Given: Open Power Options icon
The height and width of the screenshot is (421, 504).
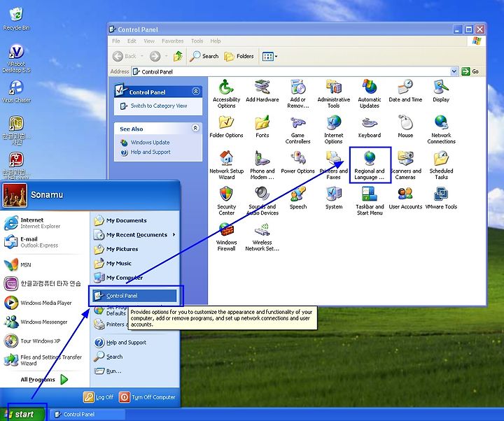Looking at the screenshot, I should [x=298, y=162].
